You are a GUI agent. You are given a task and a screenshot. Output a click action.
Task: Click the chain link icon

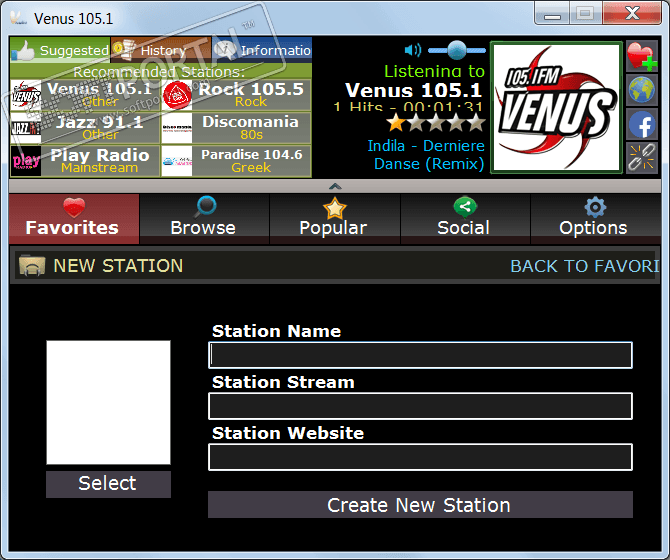642,158
